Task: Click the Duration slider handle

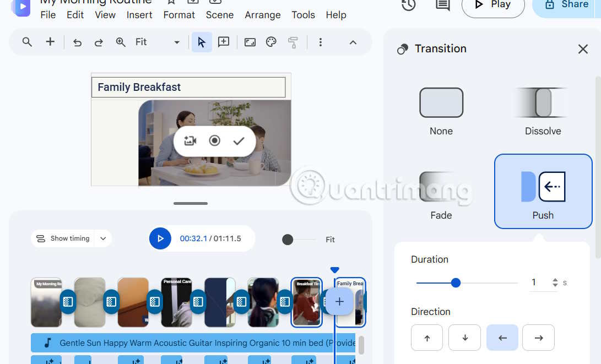Action: tap(456, 282)
